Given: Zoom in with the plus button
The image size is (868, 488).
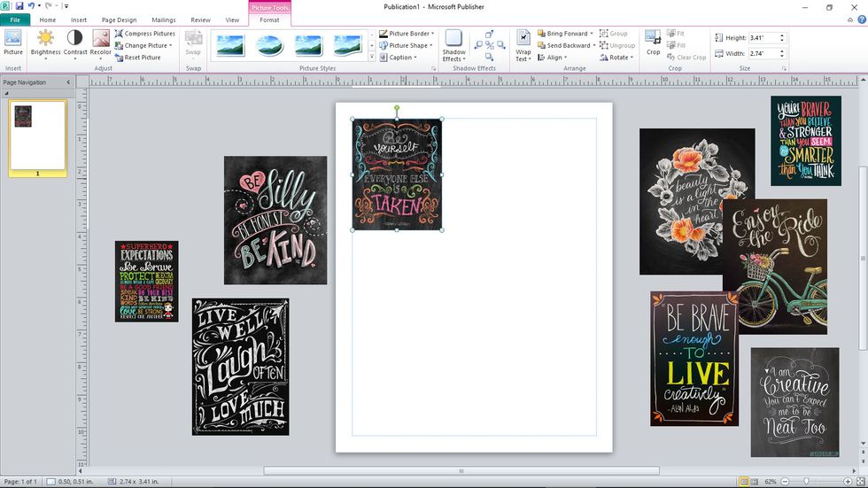Looking at the screenshot, I should [x=848, y=482].
